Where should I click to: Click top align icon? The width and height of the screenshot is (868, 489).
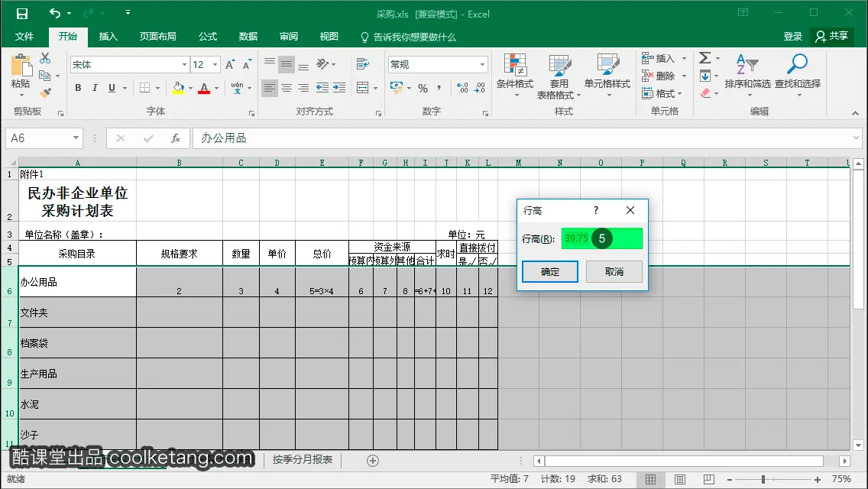269,62
